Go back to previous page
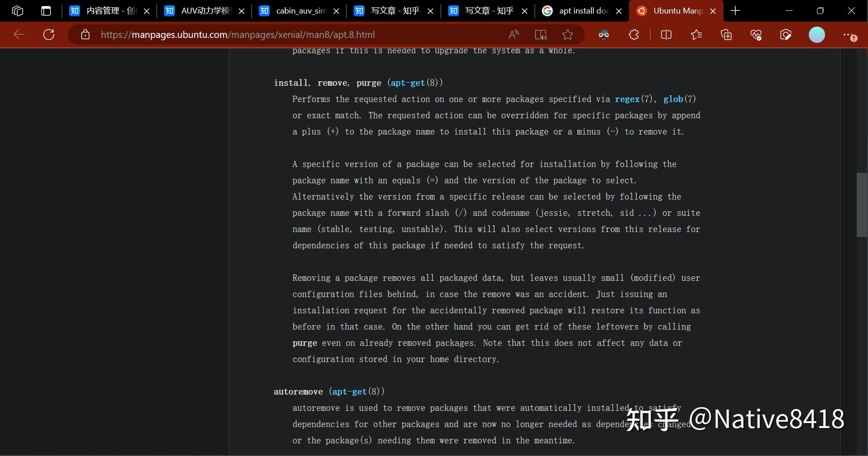Viewport: 868px width, 456px height. pos(19,35)
